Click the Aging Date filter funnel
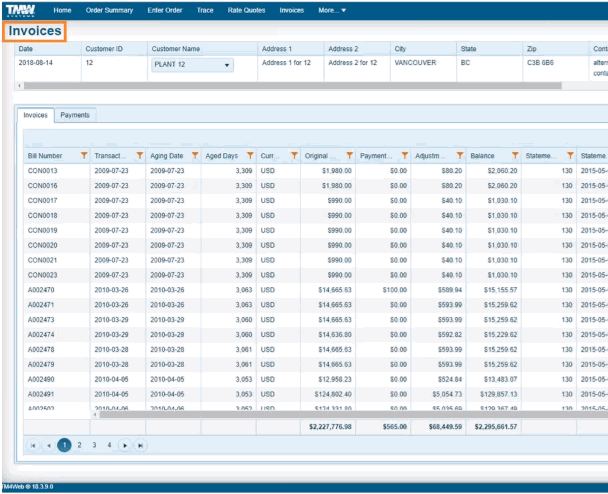Viewport: 608px width, 494px height. pos(194,155)
